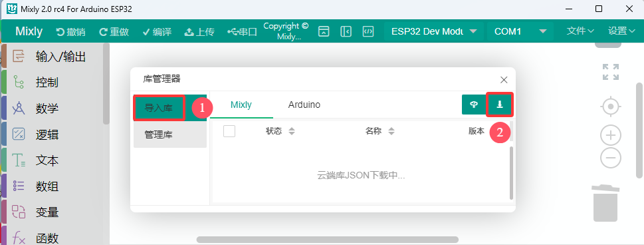Image resolution: width=644 pixels, height=245 pixels.
Task: Open the 设置 menu
Action: point(622,31)
